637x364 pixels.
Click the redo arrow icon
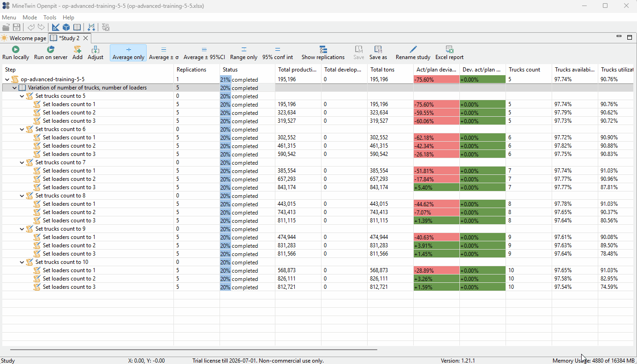click(42, 28)
